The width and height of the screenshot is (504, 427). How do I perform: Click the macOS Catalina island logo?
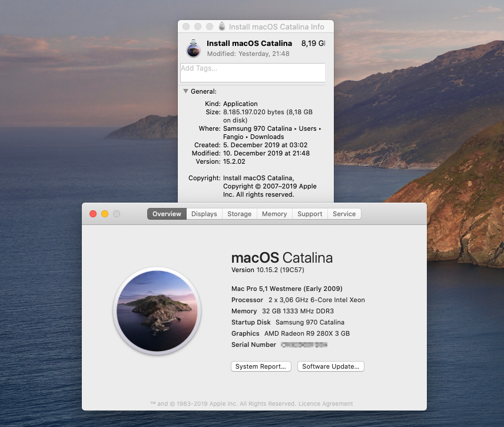tap(157, 311)
